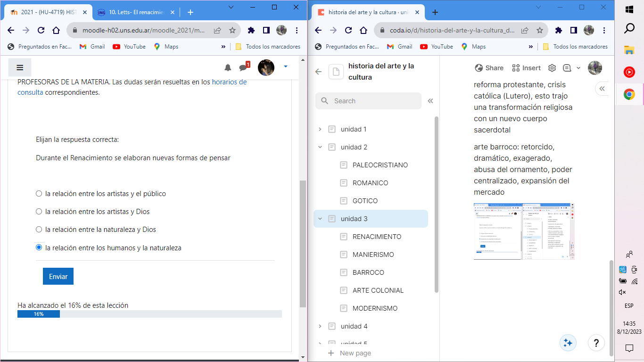This screenshot has width=644, height=362.
Task: Open Moodle messages with red badge
Action: pyautogui.click(x=244, y=67)
